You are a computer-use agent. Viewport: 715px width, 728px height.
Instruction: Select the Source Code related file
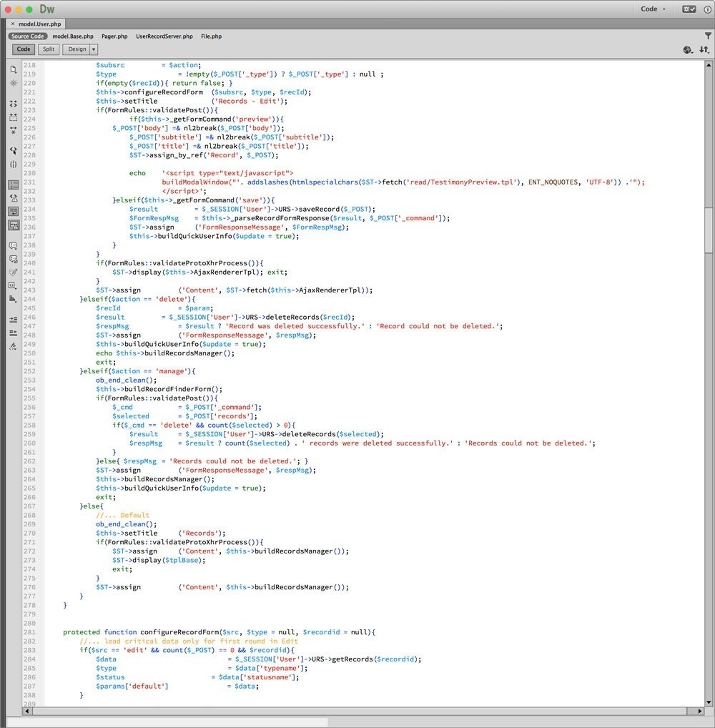click(27, 36)
